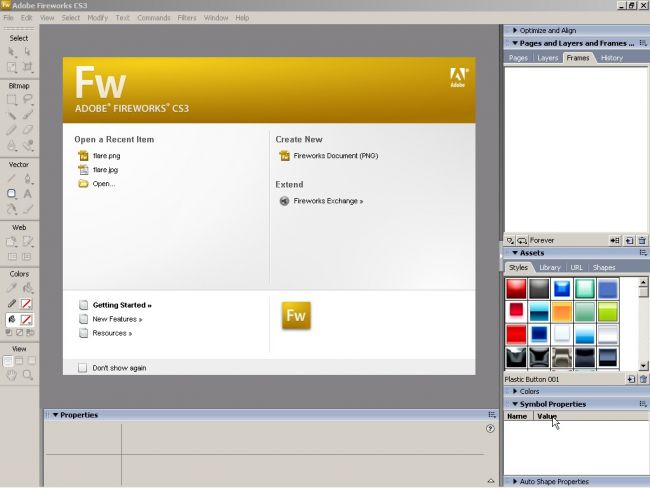Screen dimensions: 650x488
Task: Delete frame using Frames panel trash icon
Action: click(642, 241)
